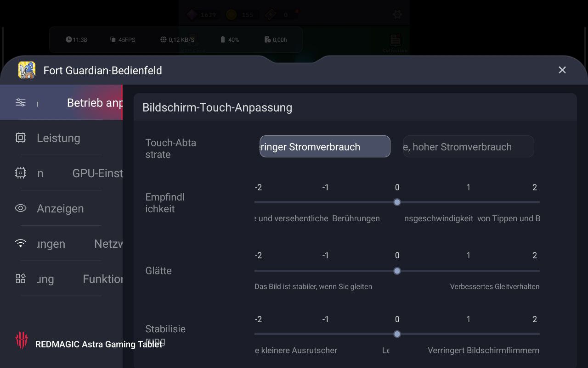Click the 0,00h playtime icon
The width and height of the screenshot is (588, 368).
point(267,39)
